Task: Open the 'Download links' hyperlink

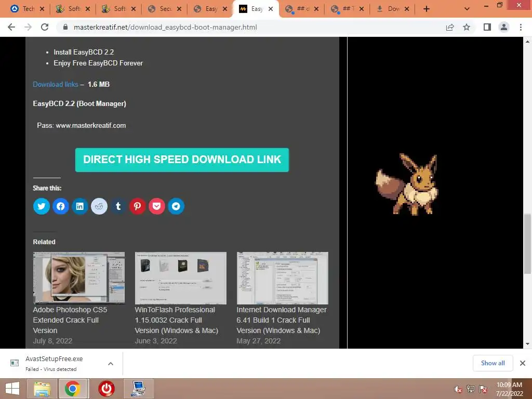Action: (x=55, y=84)
